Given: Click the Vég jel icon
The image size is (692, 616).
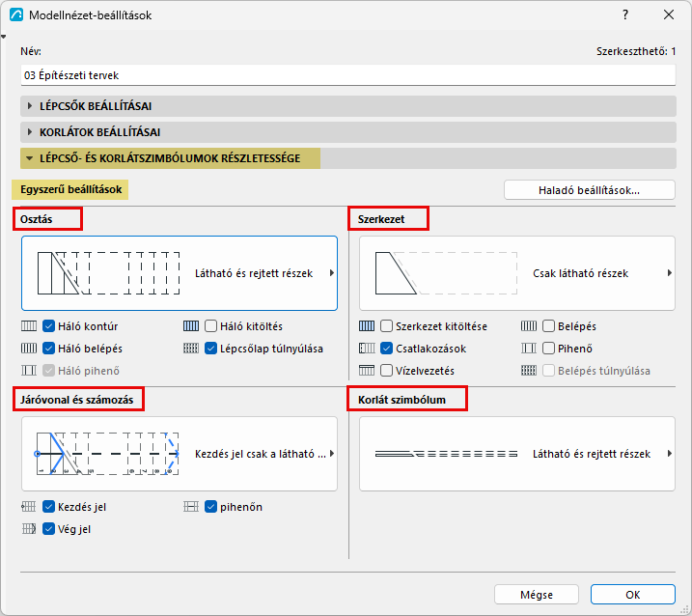Looking at the screenshot, I should tap(29, 528).
